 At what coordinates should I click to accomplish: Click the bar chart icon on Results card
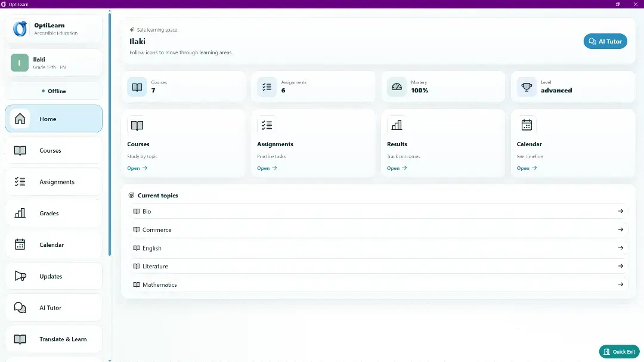397,125
